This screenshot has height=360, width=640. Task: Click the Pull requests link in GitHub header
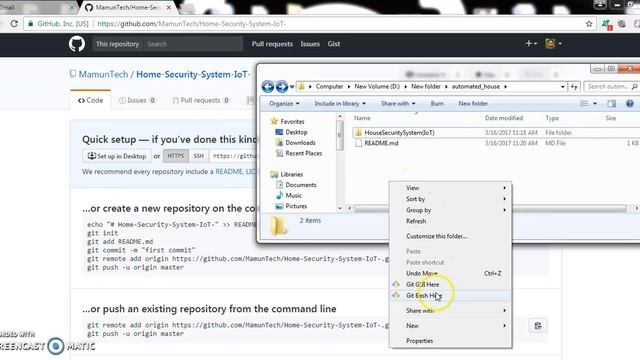(272, 44)
